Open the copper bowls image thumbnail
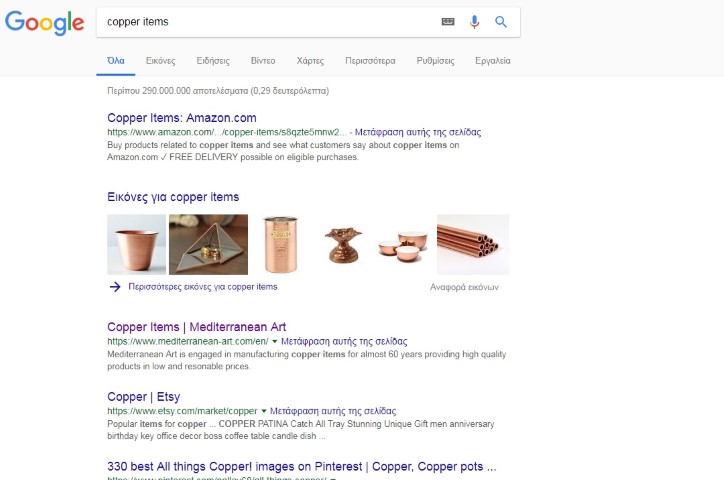The image size is (724, 480). [x=404, y=245]
